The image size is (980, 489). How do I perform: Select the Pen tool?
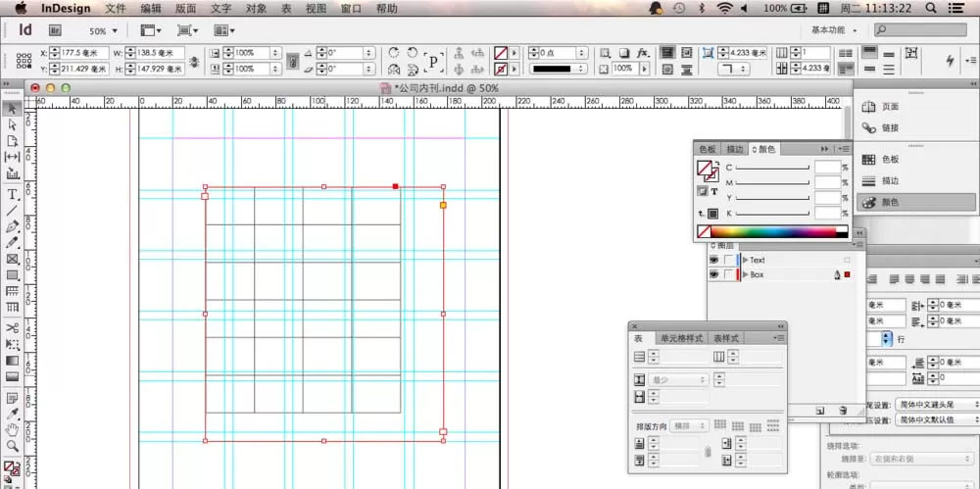[12, 226]
